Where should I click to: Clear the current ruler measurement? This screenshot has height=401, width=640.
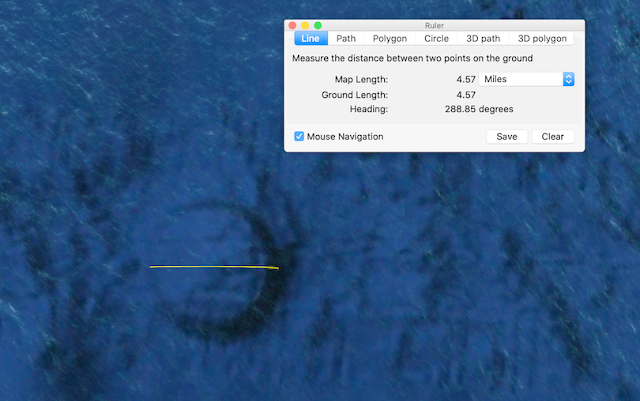[553, 136]
